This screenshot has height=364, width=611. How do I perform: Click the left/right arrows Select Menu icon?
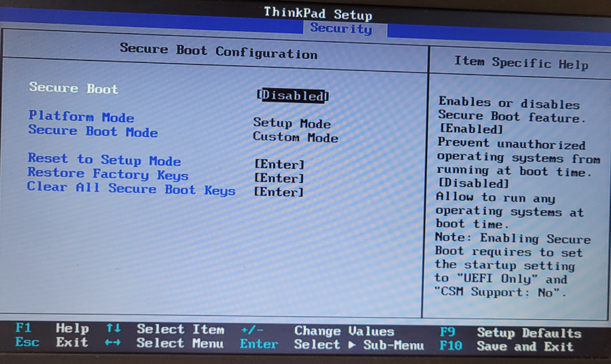click(x=113, y=343)
